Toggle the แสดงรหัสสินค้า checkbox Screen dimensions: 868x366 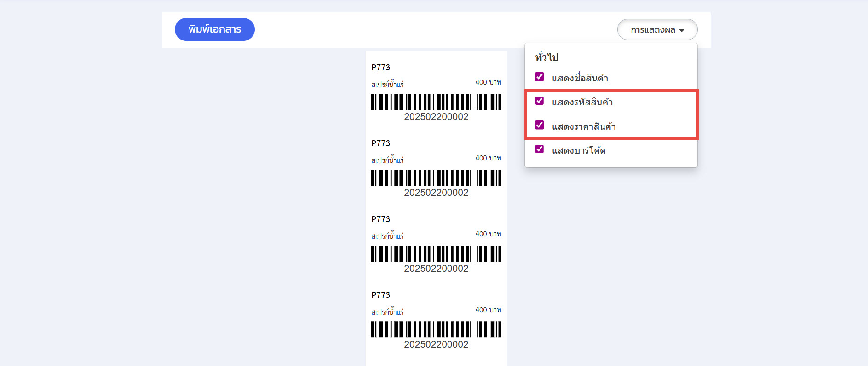[540, 101]
